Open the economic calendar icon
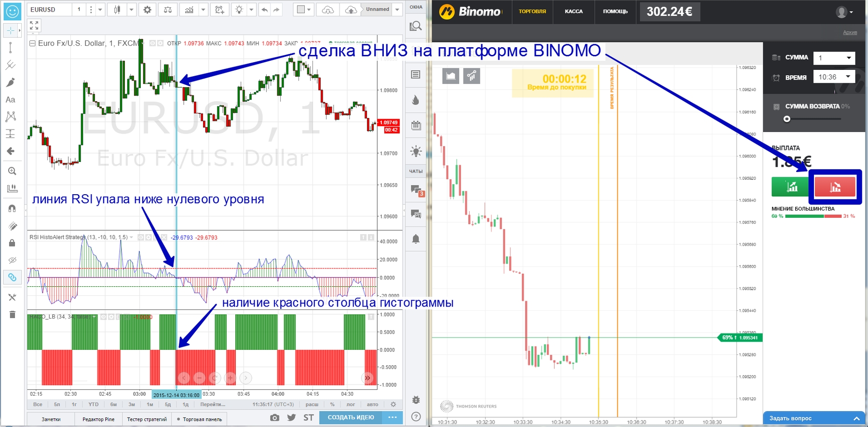This screenshot has width=868, height=427. (416, 126)
